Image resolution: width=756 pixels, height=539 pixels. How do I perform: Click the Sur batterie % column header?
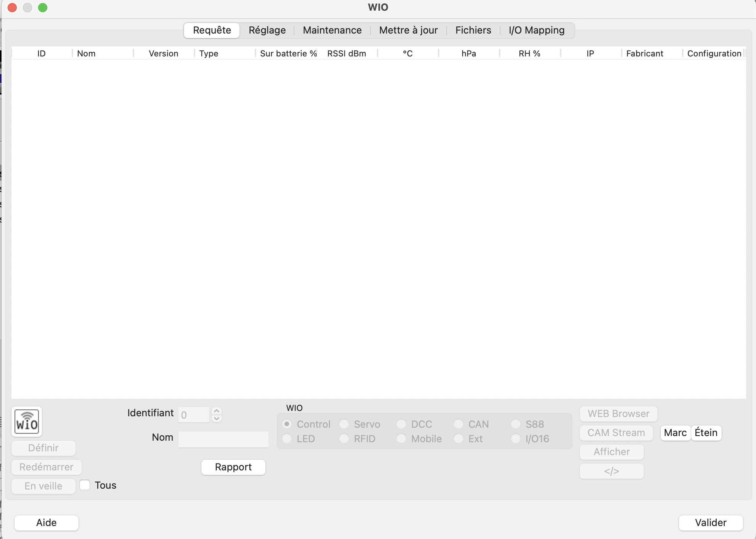(x=288, y=53)
